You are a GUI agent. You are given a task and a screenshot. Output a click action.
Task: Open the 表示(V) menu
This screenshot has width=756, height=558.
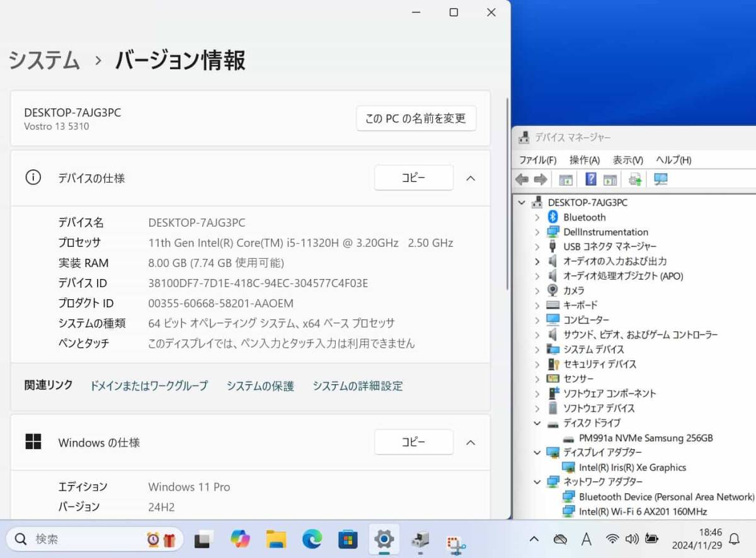click(627, 160)
